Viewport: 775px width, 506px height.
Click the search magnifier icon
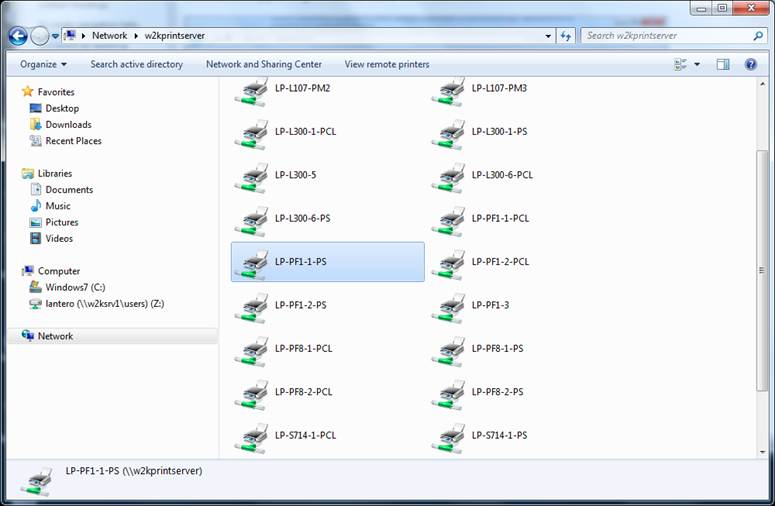click(x=758, y=36)
